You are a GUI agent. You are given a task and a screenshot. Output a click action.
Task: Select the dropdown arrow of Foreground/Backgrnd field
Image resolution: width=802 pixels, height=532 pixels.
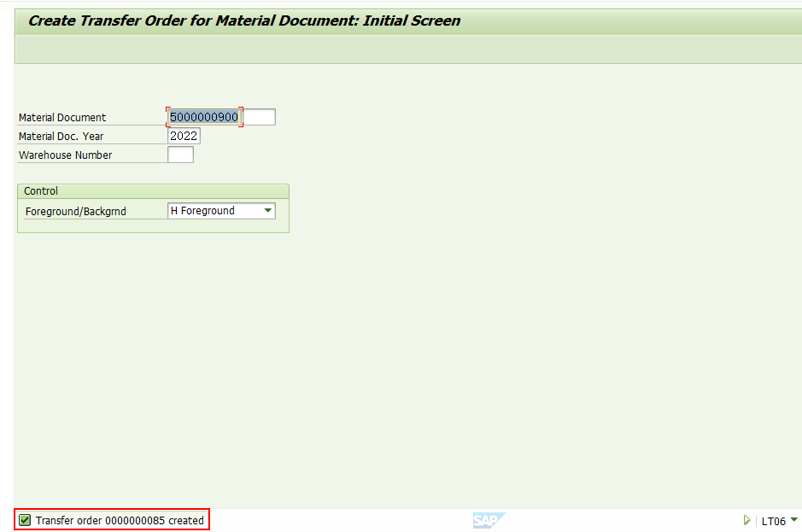click(267, 211)
